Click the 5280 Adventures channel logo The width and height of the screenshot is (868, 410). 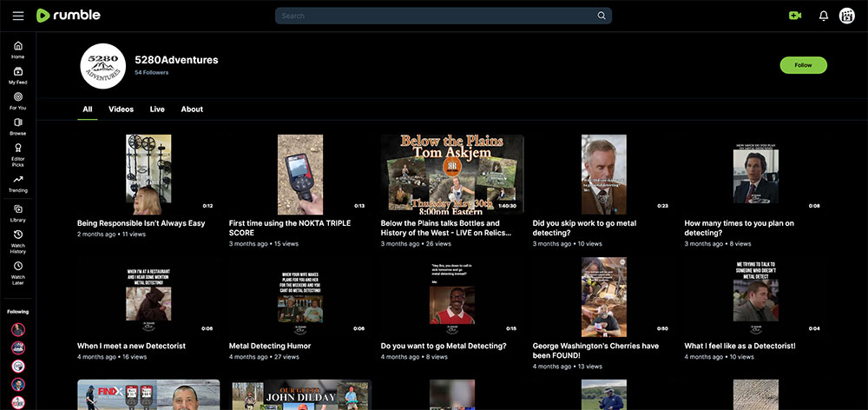point(103,66)
